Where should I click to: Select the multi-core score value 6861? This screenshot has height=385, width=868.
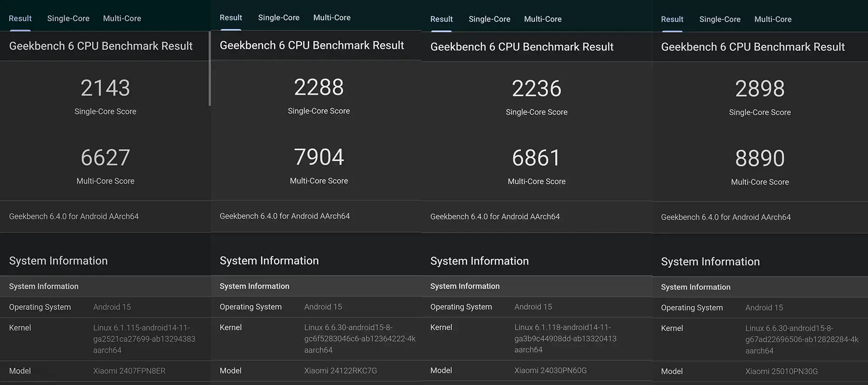[537, 158]
